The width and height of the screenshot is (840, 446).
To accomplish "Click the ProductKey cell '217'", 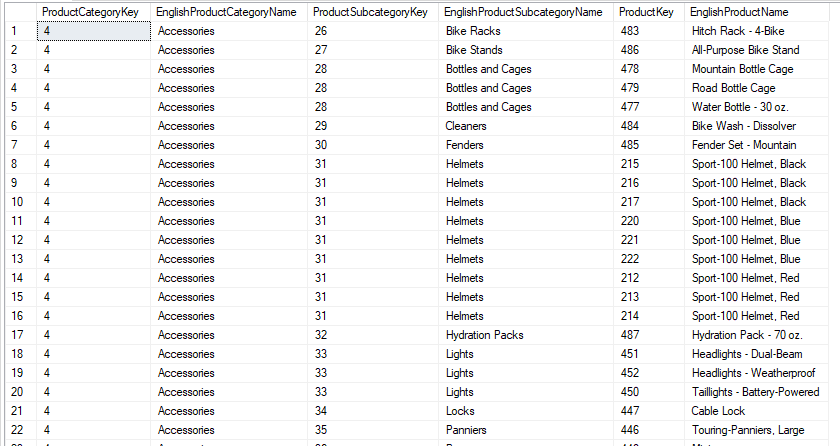I will click(649, 202).
